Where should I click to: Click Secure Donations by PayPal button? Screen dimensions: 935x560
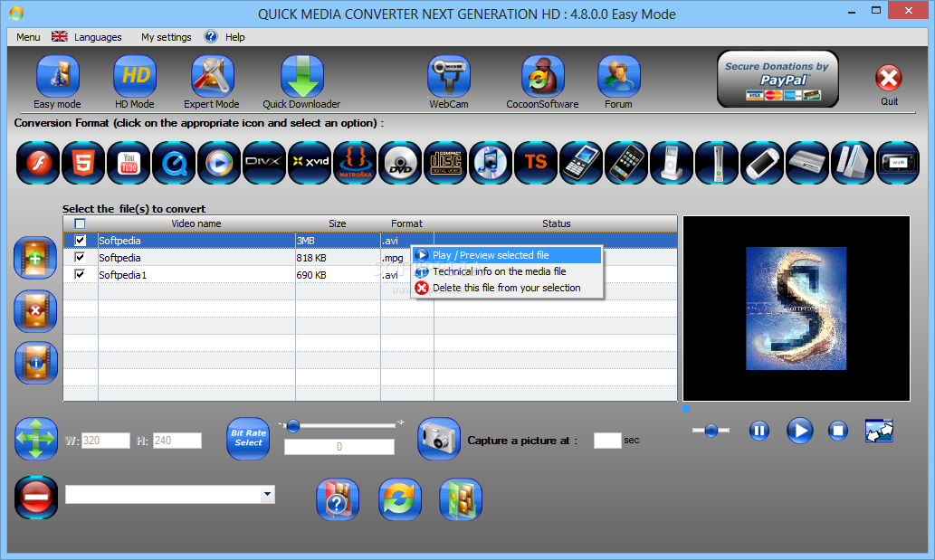[778, 79]
